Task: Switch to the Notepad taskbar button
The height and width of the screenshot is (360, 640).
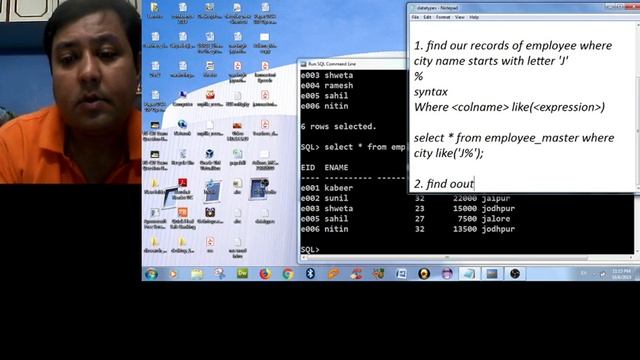Action: tap(469, 274)
